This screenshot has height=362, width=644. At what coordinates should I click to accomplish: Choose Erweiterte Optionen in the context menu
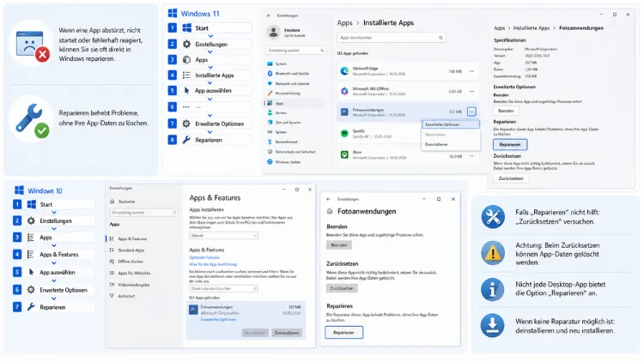point(451,124)
